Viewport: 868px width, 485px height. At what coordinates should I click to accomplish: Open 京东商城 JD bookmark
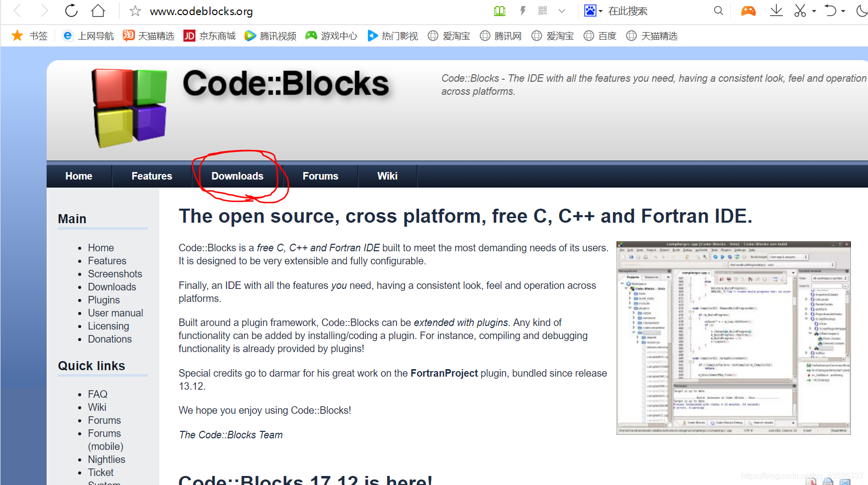(x=209, y=36)
